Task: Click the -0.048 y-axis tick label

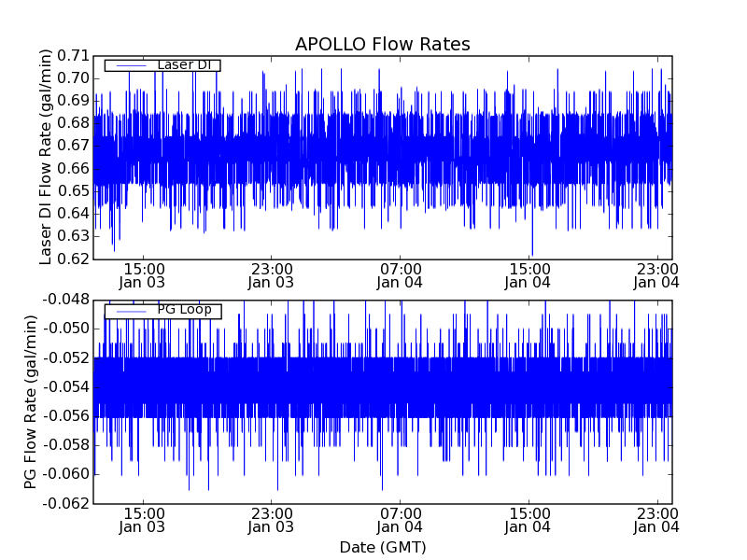Action: [x=65, y=300]
